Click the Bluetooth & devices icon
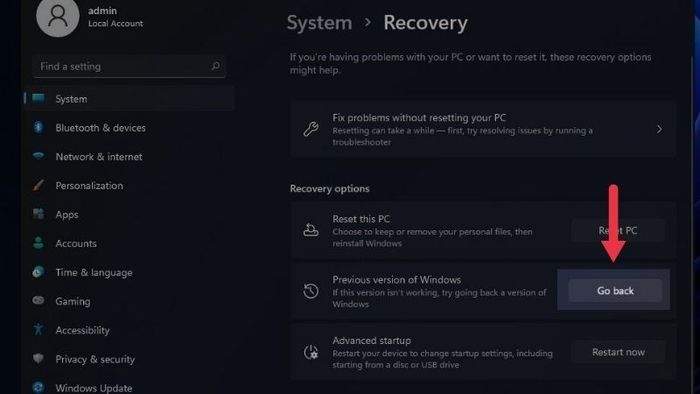 coord(38,128)
